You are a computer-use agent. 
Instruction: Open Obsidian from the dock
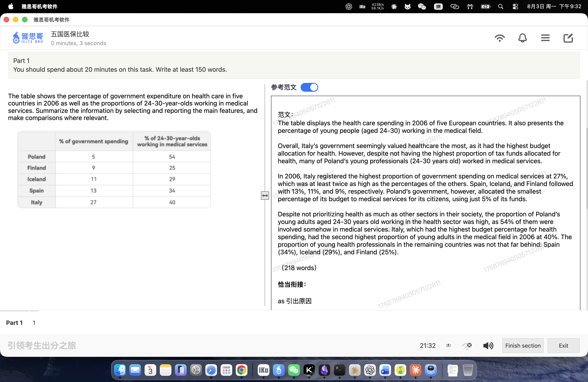point(324,370)
